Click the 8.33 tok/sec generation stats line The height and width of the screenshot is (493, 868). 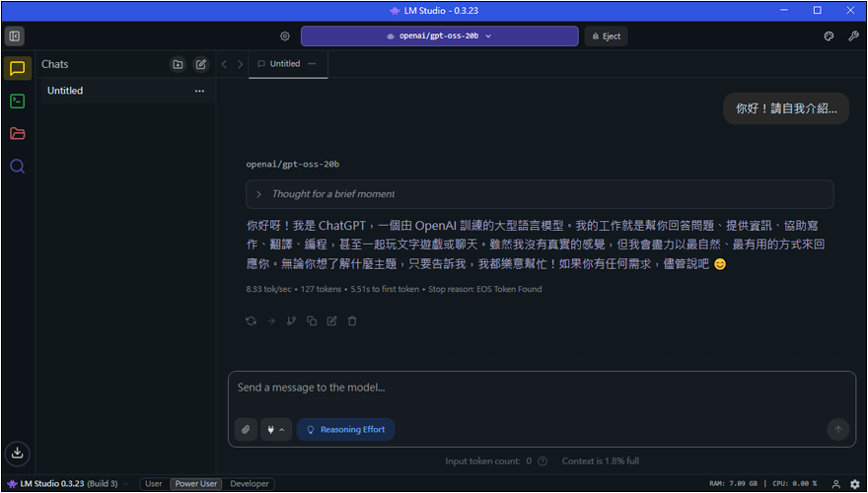tap(394, 289)
